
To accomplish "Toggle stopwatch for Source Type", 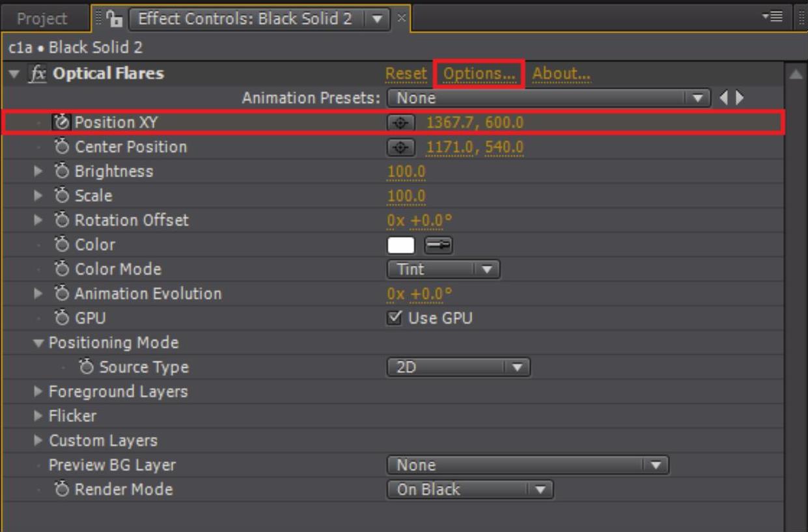I will click(87, 367).
